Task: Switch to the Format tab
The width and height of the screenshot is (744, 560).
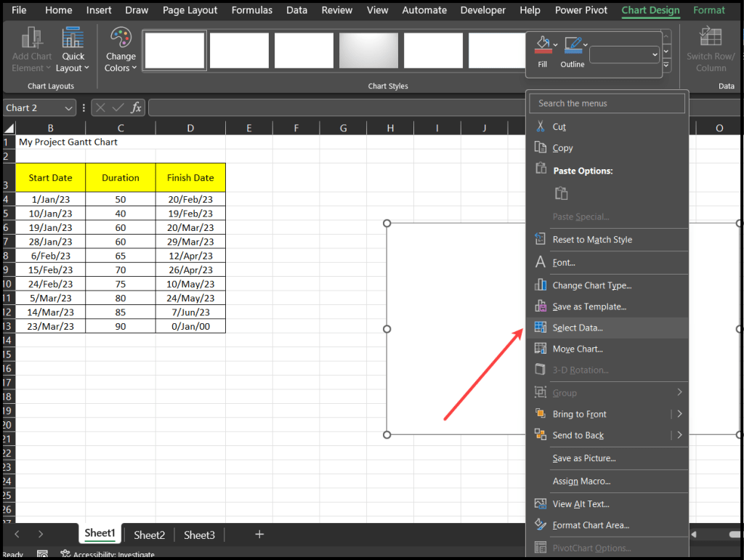Action: click(709, 10)
